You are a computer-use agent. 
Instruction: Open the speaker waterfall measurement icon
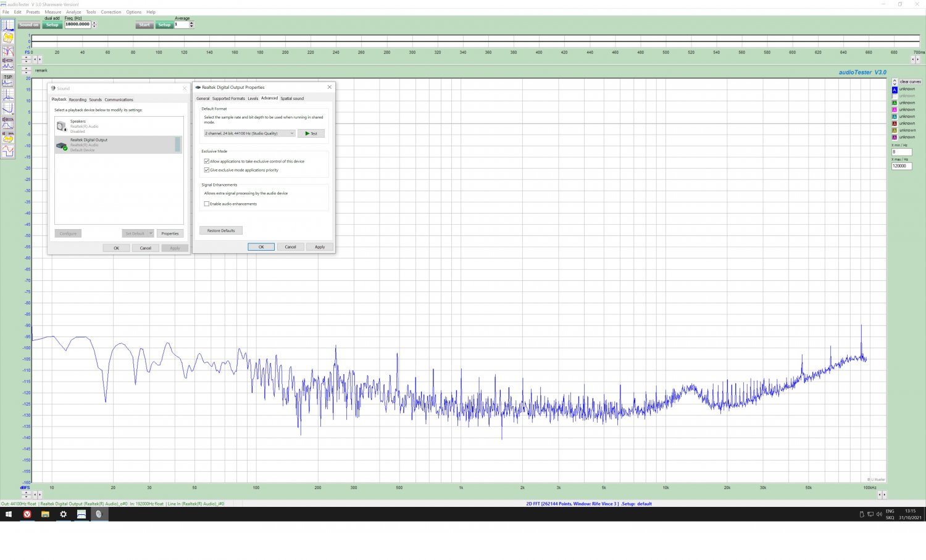coord(8,137)
